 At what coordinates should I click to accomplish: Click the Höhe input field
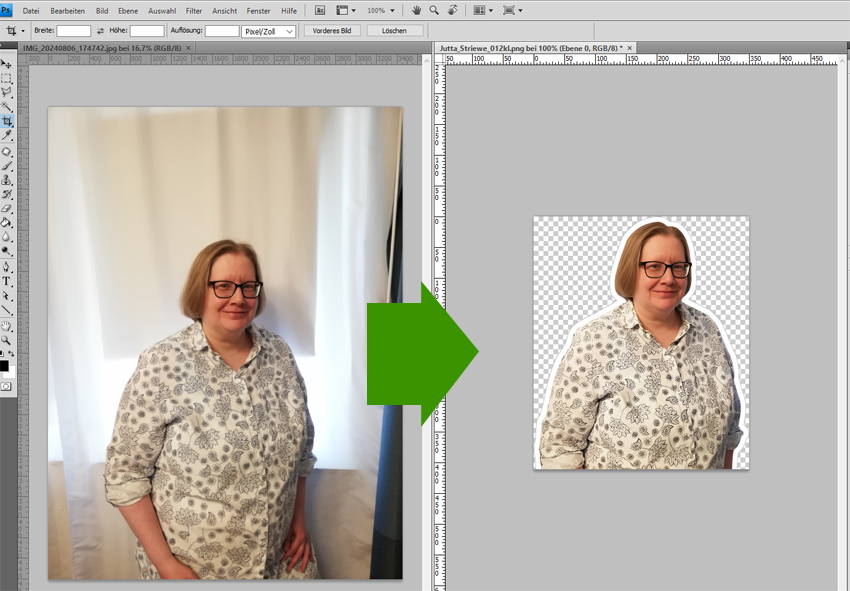click(x=147, y=31)
